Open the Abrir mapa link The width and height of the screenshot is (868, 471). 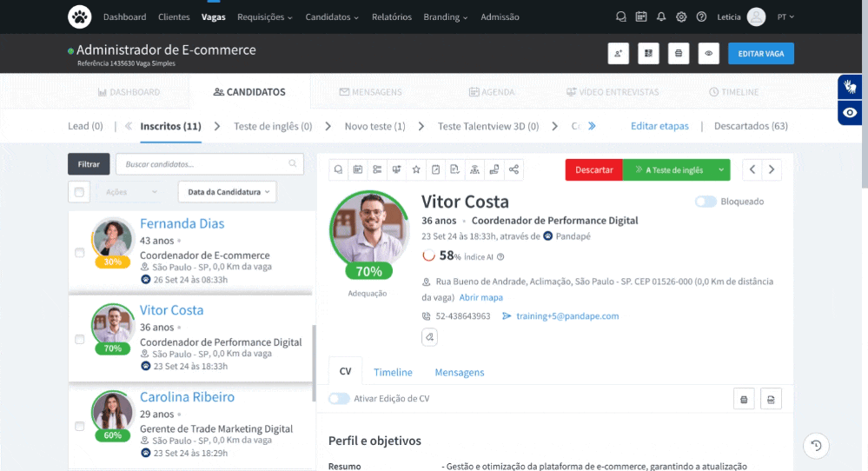tap(480, 297)
